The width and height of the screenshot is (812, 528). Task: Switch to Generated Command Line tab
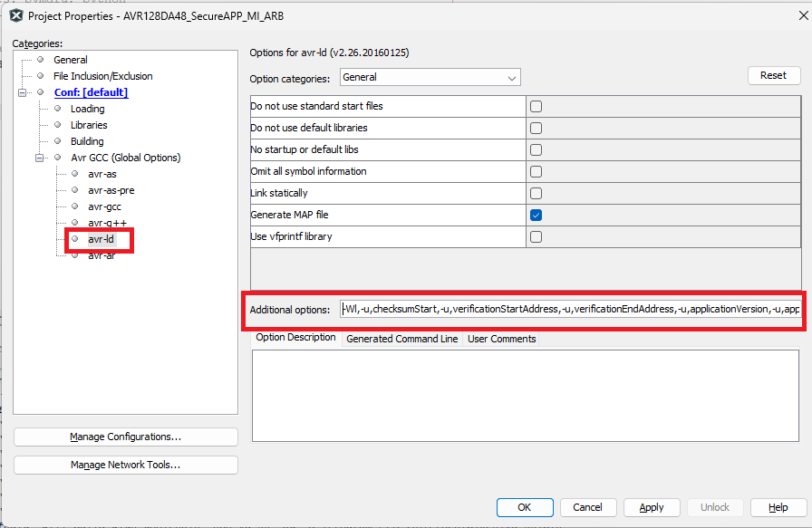point(401,339)
